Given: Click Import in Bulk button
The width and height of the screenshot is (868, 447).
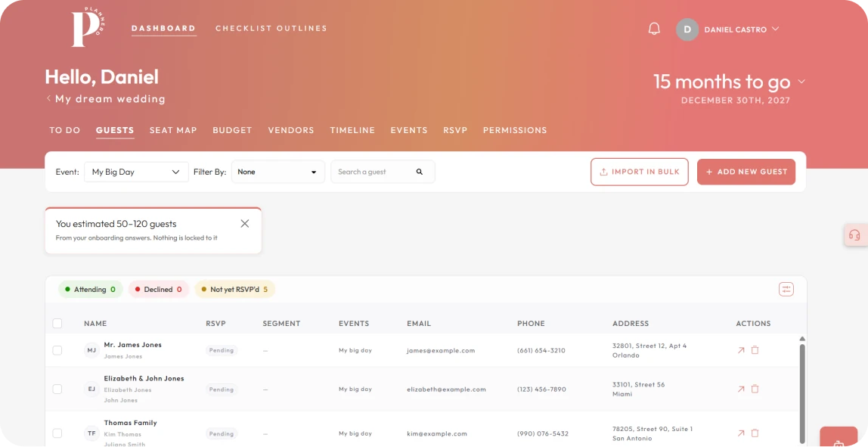Looking at the screenshot, I should pos(640,172).
